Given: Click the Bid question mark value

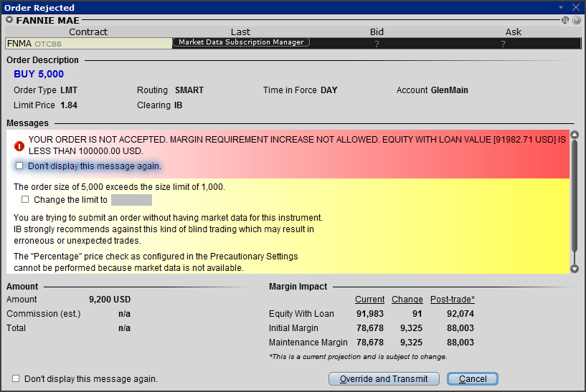Looking at the screenshot, I should point(377,44).
